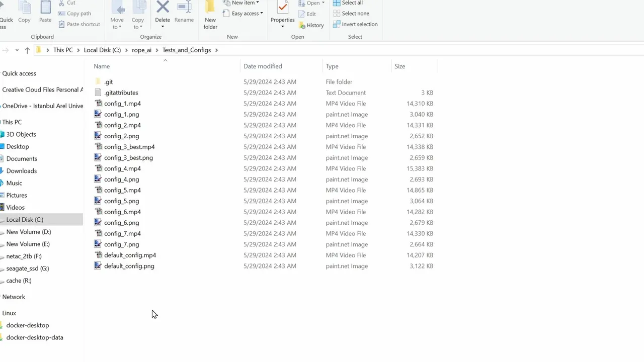644x362 pixels.
Task: Open the New item dropdown
Action: (x=241, y=3)
